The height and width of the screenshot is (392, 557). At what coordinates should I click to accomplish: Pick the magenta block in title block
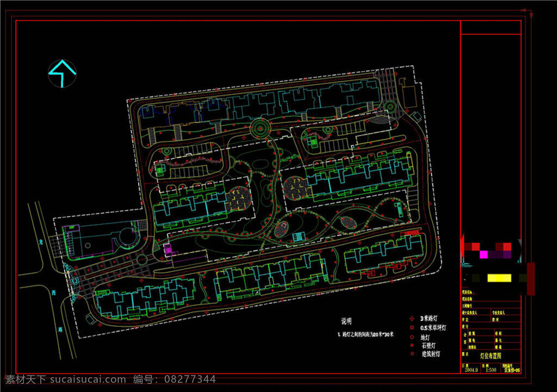(484, 254)
